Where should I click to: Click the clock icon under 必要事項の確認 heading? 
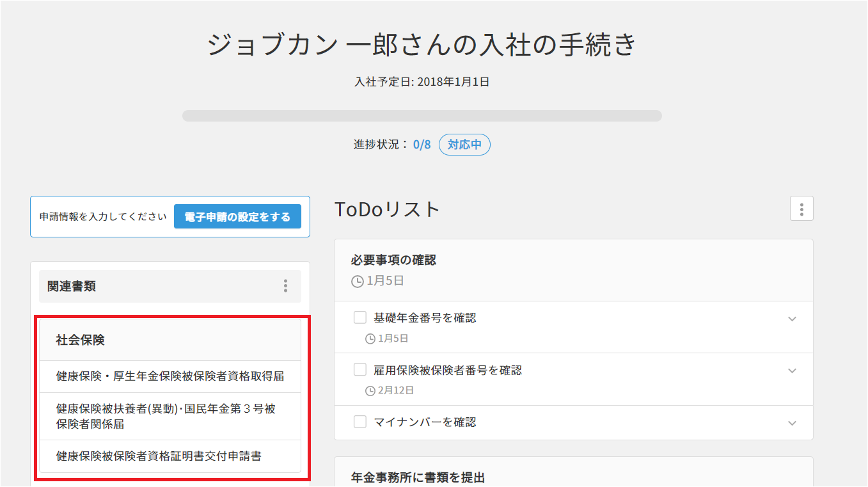point(357,282)
